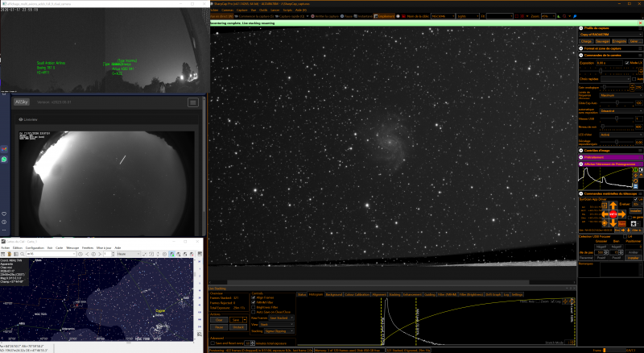644x353 pixels.
Task: Click the Clear button in Live Stacking
Action: coord(219,320)
